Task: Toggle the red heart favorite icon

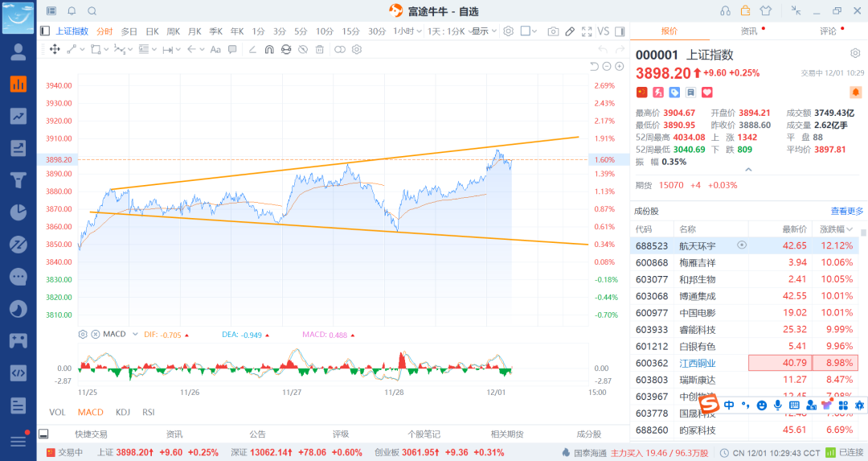Action: tap(707, 92)
